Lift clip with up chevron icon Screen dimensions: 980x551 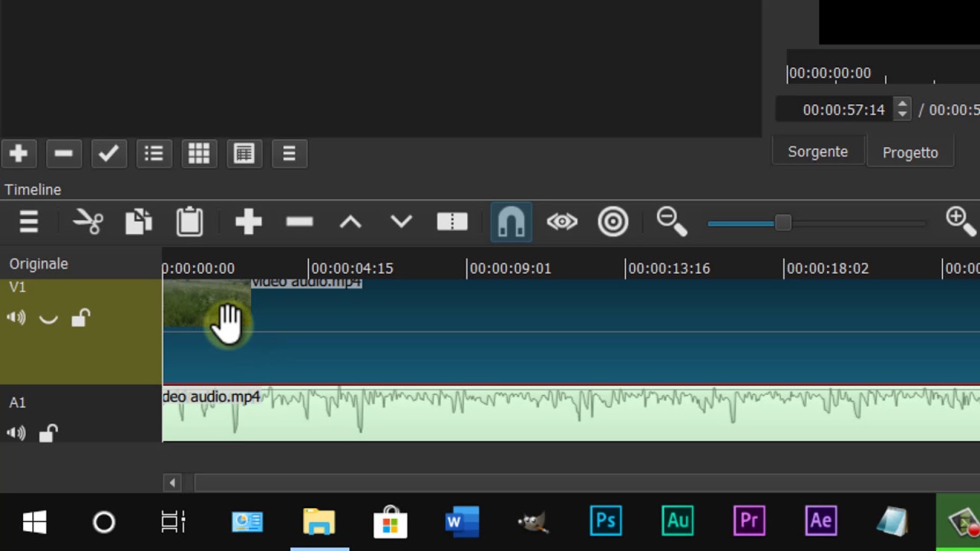[351, 222]
